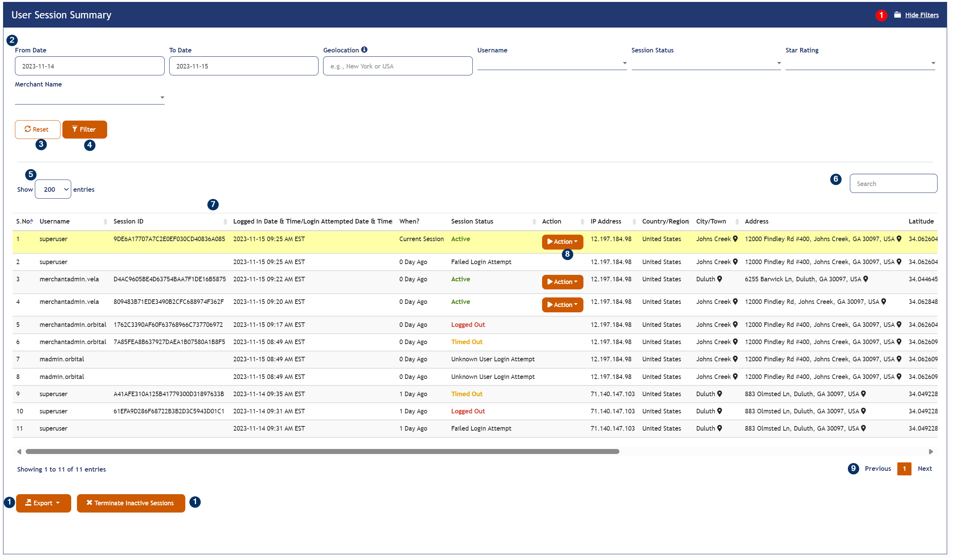Click address pin icon in row 1
The width and height of the screenshot is (954, 560).
click(x=899, y=239)
